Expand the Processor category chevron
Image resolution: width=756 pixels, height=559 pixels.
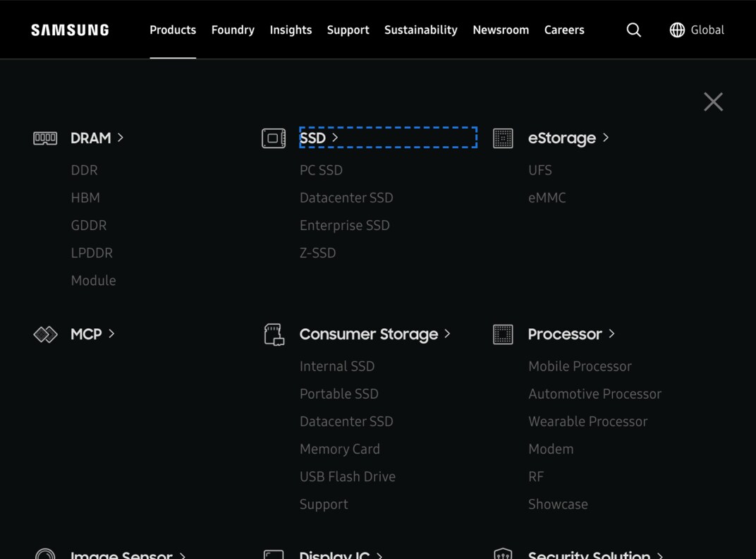click(611, 333)
